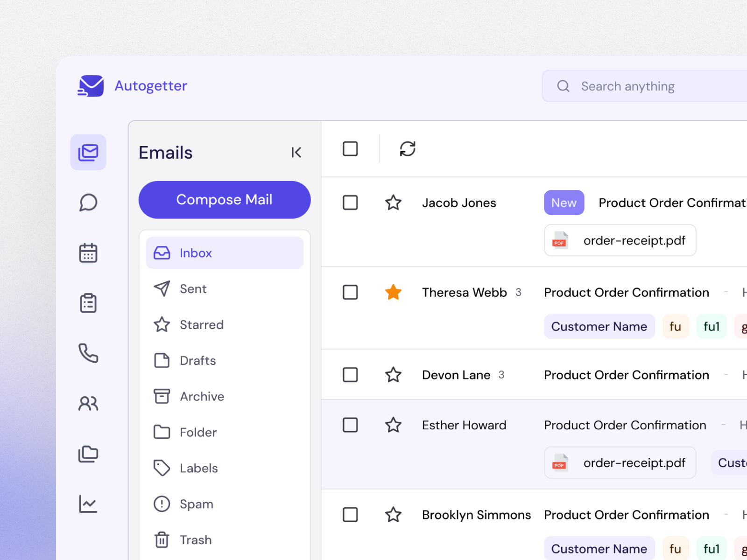Click the Autogetter envelope logo
The height and width of the screenshot is (560, 747).
pos(90,85)
